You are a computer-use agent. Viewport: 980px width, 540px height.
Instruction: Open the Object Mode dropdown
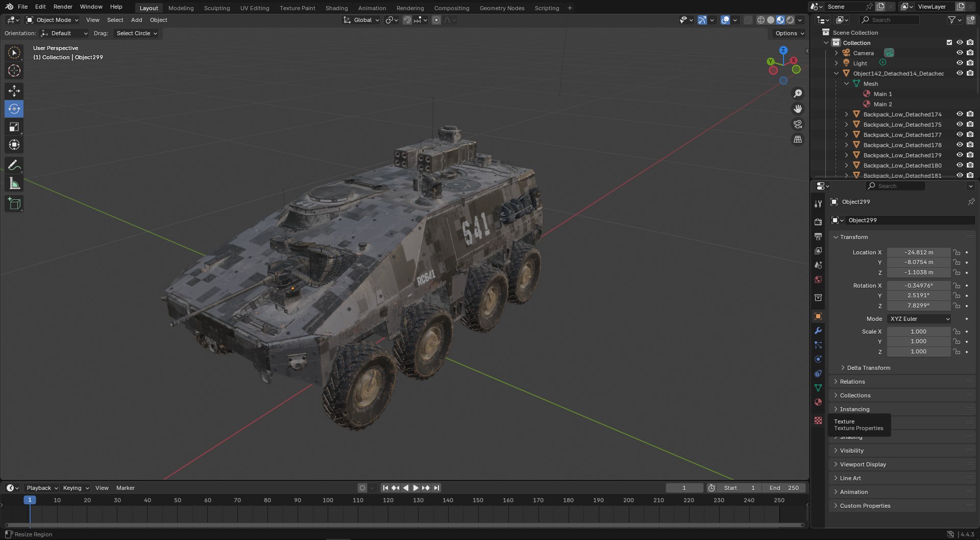tap(52, 20)
